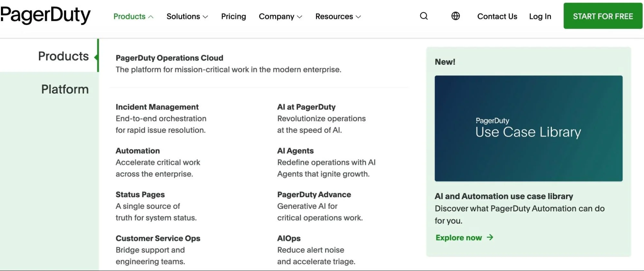Collapse the Products menu chevron
644x271 pixels.
click(151, 17)
